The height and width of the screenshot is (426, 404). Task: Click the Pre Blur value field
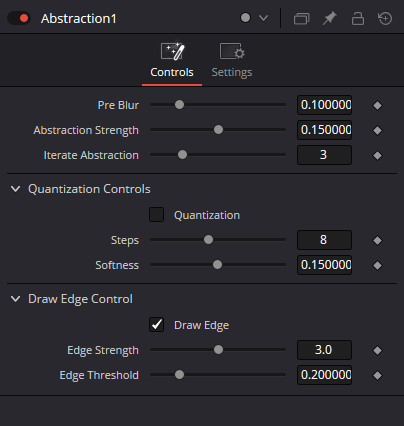tap(324, 105)
